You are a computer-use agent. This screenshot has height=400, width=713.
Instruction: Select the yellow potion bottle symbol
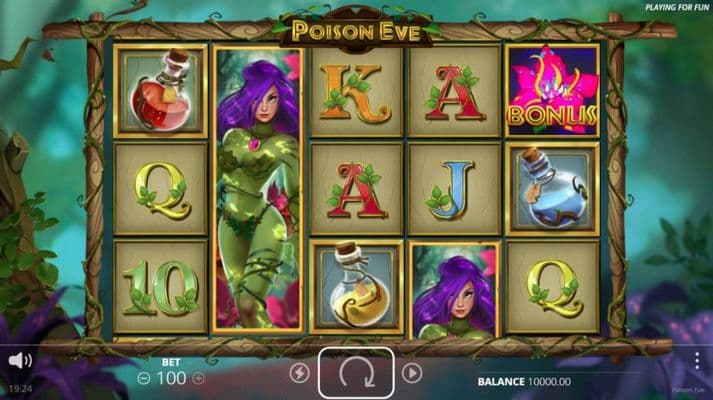pos(356,287)
